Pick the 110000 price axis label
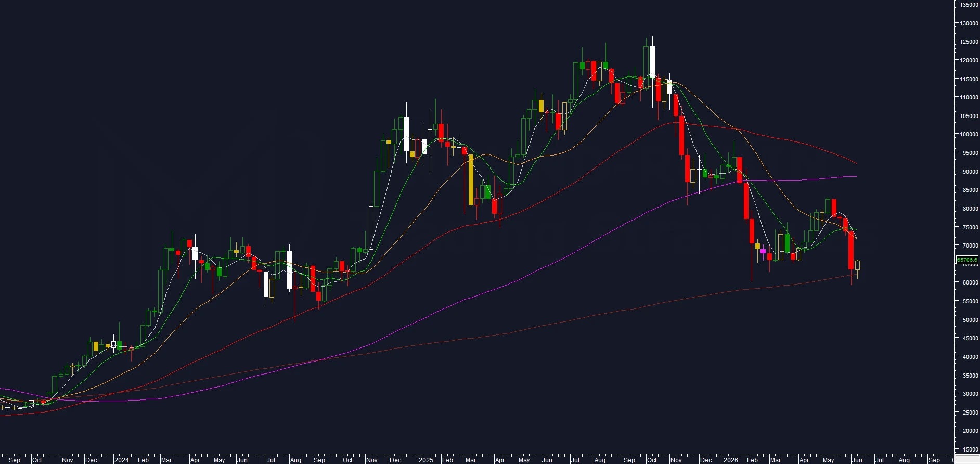Image resolution: width=980 pixels, height=464 pixels. (969, 97)
